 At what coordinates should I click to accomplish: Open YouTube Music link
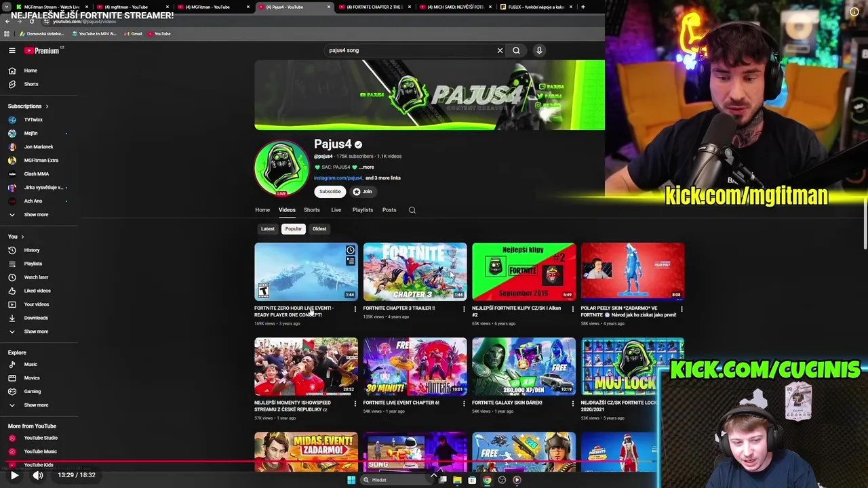click(41, 451)
